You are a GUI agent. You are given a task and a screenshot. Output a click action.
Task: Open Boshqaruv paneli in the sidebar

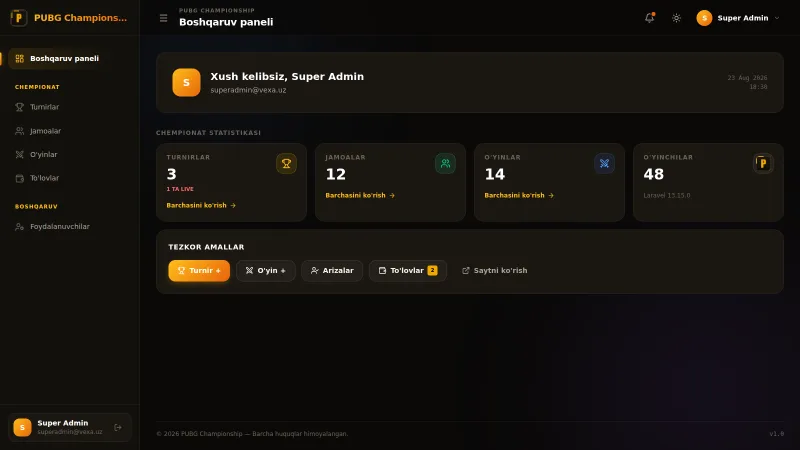tap(64, 59)
